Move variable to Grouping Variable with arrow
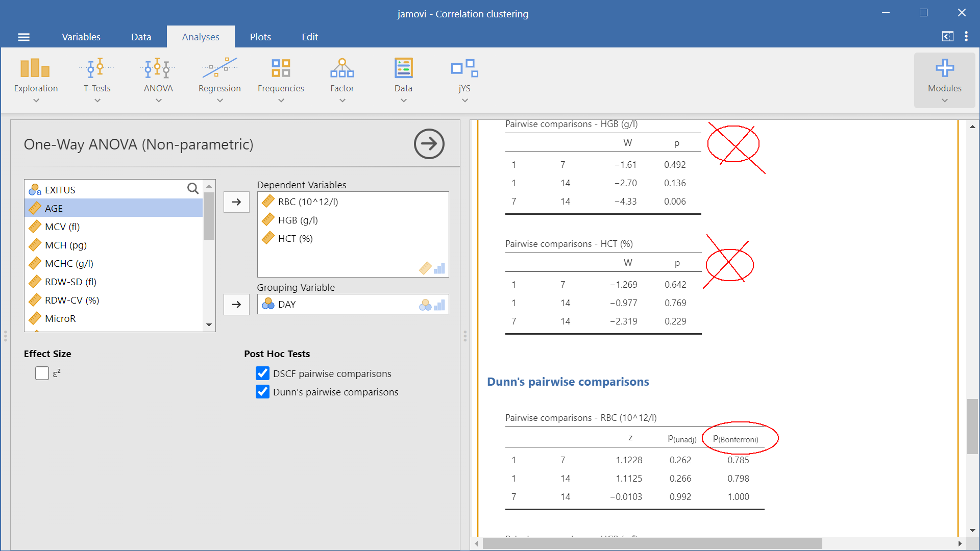This screenshot has width=980, height=551. tap(236, 305)
